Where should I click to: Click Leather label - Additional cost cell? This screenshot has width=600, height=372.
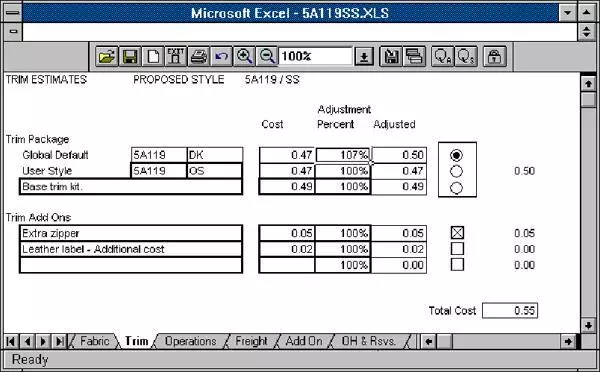(131, 249)
